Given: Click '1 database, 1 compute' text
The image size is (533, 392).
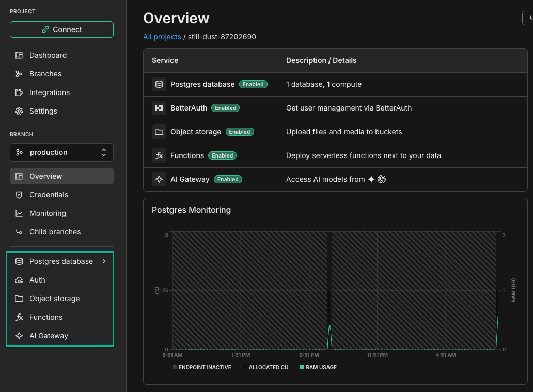Looking at the screenshot, I should (324, 84).
